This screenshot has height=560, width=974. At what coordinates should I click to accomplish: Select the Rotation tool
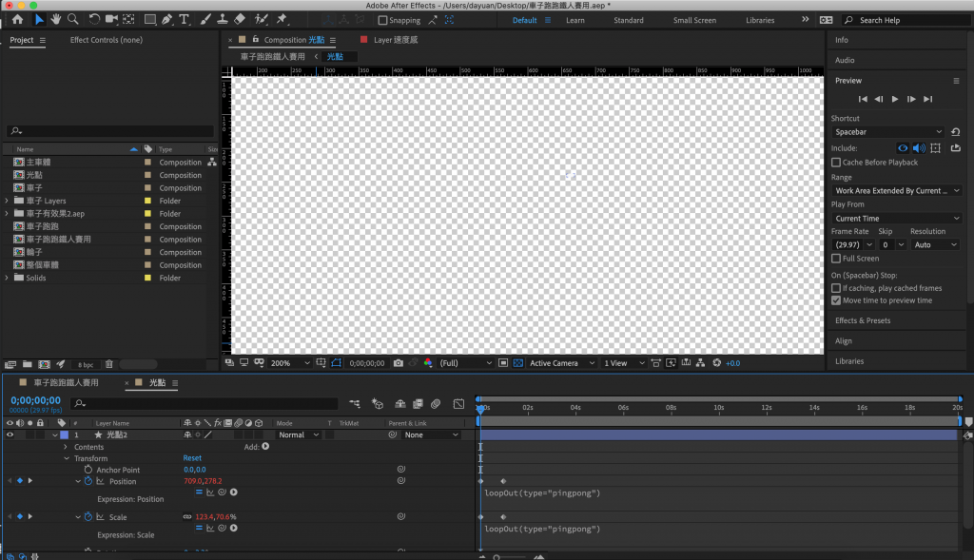click(x=94, y=19)
